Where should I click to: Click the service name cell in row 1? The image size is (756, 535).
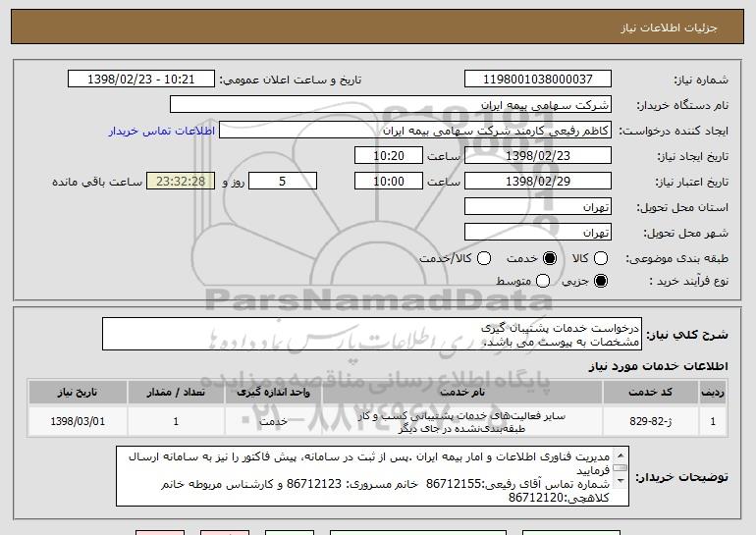click(x=461, y=422)
